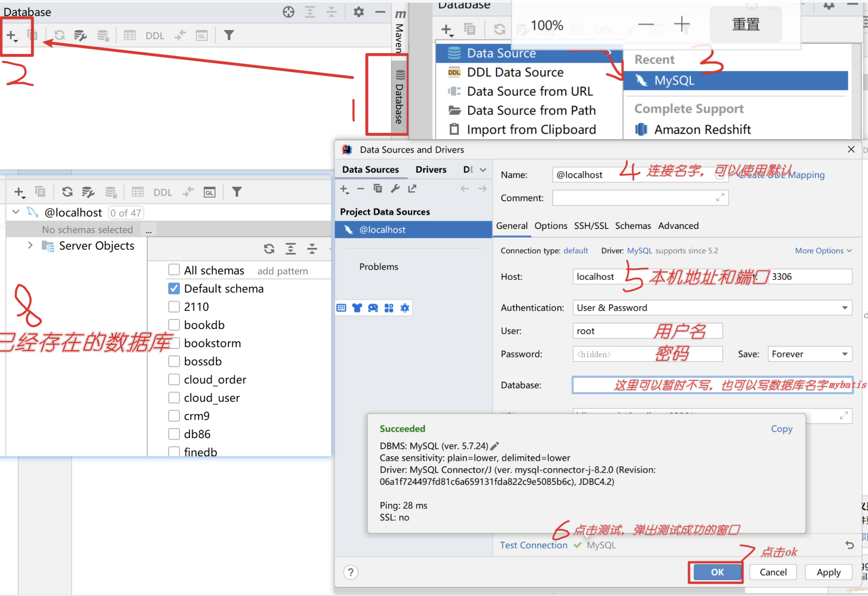The image size is (868, 596).
Task: Choose Data Source menu entry
Action: [529, 53]
